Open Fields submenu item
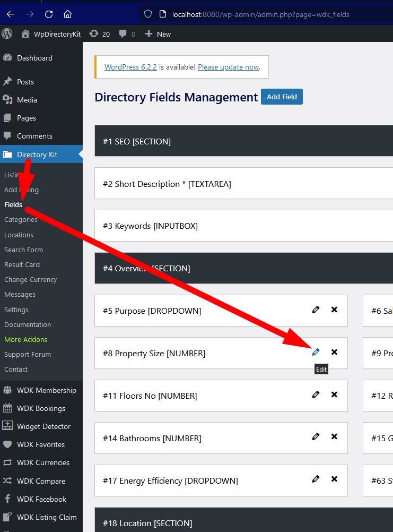This screenshot has height=532, width=393. (13, 204)
